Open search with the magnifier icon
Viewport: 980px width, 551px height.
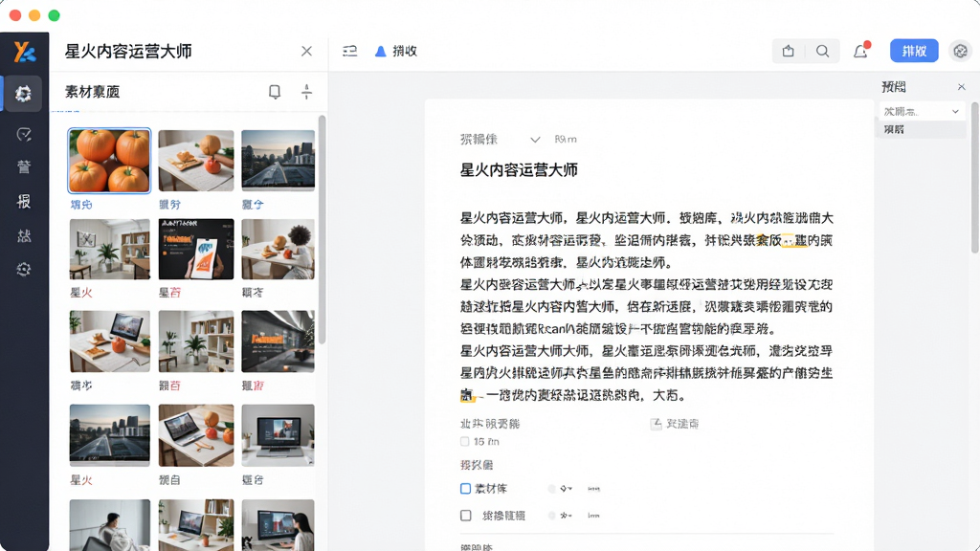point(822,52)
